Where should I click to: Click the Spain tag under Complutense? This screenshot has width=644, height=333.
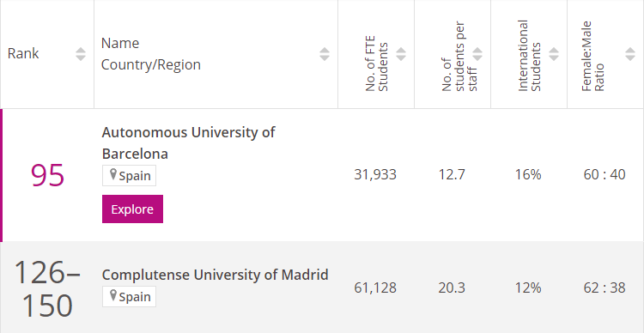(129, 296)
